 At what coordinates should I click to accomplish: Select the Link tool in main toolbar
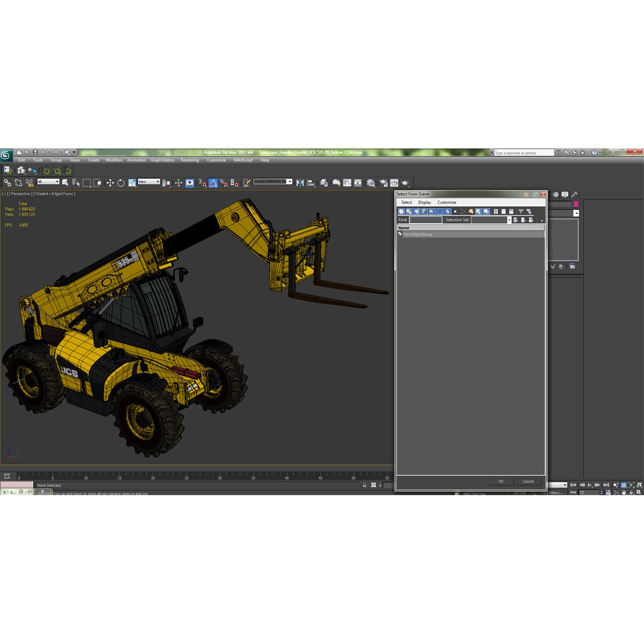point(7,183)
